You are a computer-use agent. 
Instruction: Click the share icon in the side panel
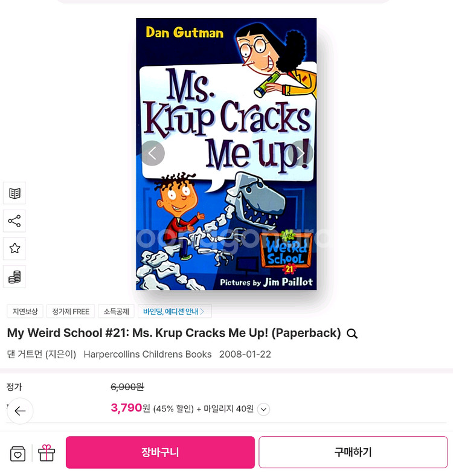coord(14,221)
